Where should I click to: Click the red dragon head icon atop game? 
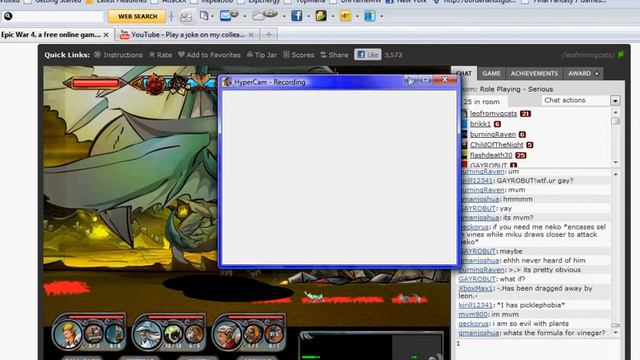(x=155, y=84)
